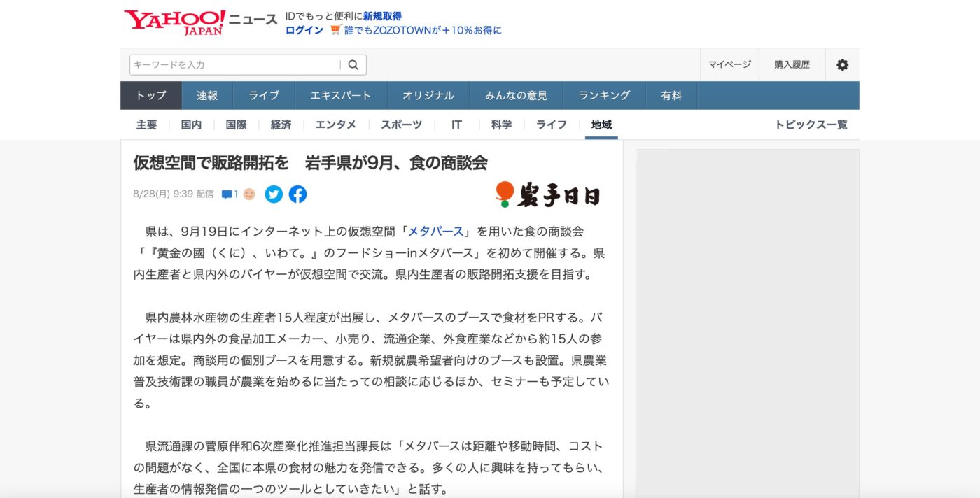Open 購入履歴

pyautogui.click(x=792, y=64)
